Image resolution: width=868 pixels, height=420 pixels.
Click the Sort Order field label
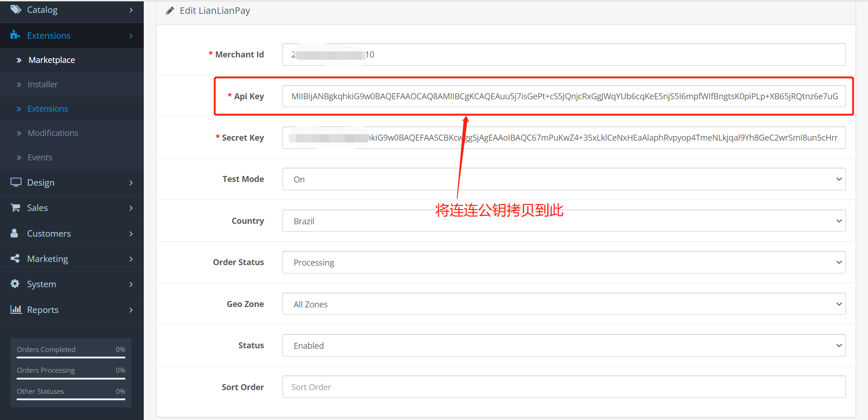pyautogui.click(x=243, y=387)
